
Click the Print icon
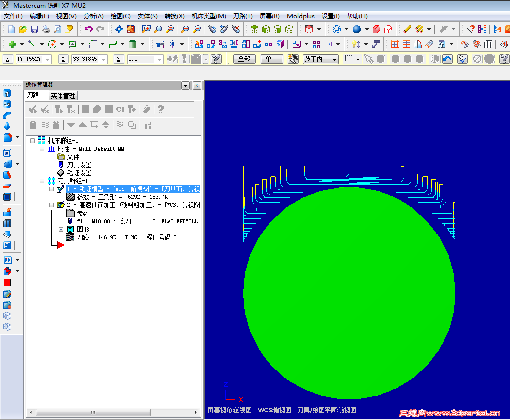pos(46,29)
